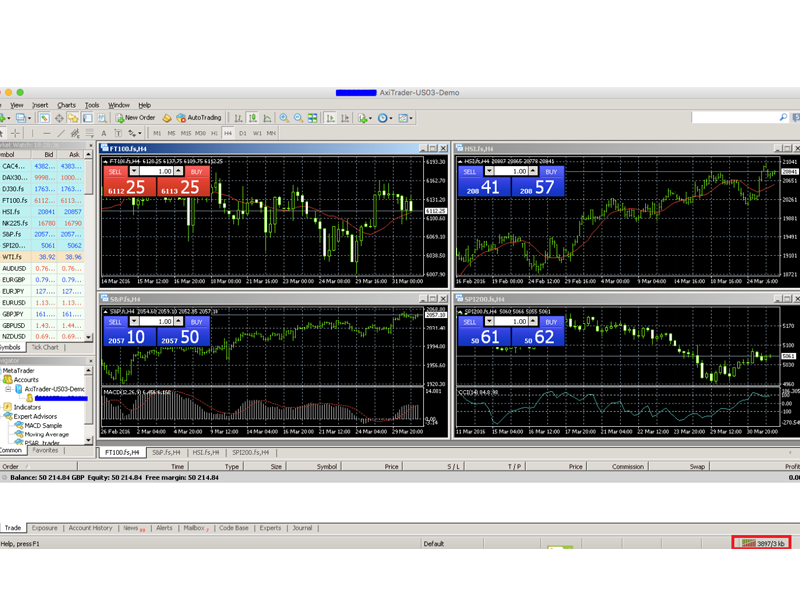Screen dimensions: 800x600
Task: Open volume dropdown on S&P.fs trade panel
Action: pos(134,321)
